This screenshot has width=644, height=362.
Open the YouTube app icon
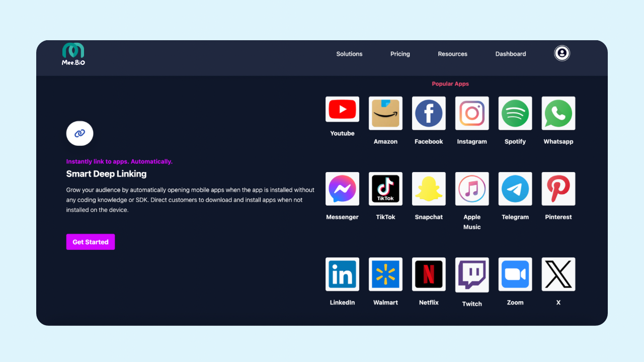[x=342, y=109]
